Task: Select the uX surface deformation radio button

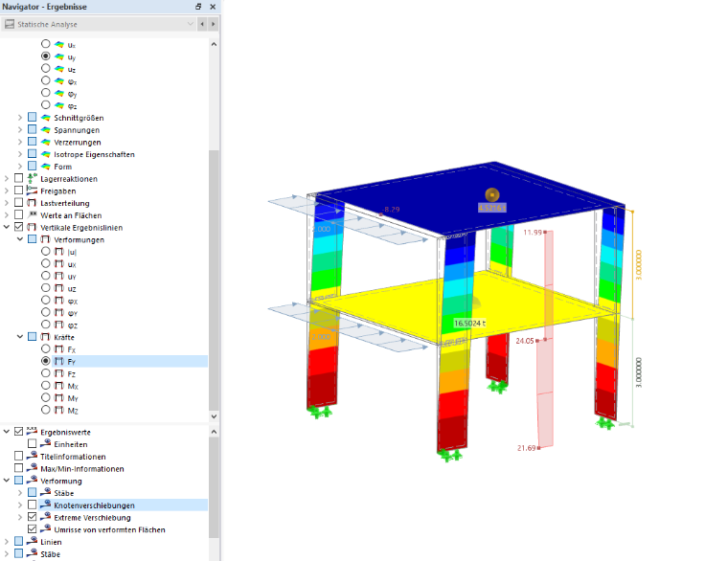Action: (46, 44)
